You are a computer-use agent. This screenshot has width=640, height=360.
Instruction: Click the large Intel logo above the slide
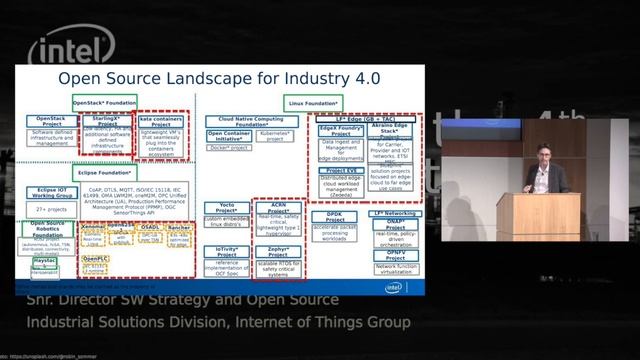coord(72,45)
